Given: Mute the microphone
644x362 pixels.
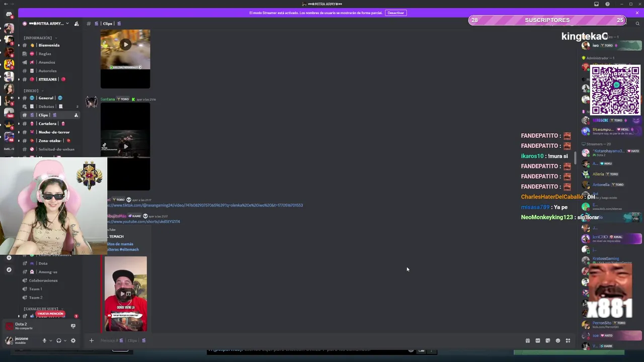Looking at the screenshot, I should click(44, 340).
